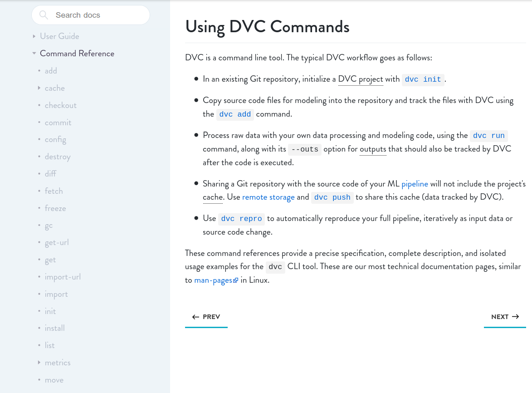Open the get-url command page
The image size is (532, 393).
click(x=57, y=243)
